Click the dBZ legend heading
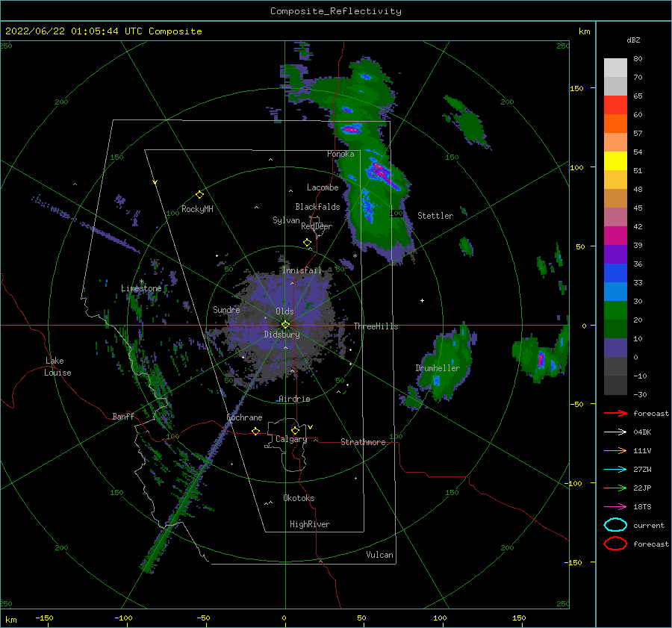Screen dimensions: 672x628 [x=633, y=40]
